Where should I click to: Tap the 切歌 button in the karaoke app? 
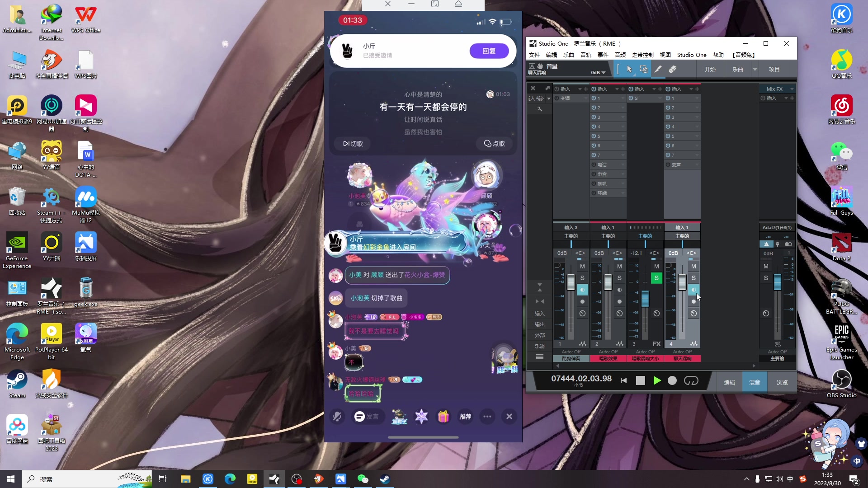[353, 144]
